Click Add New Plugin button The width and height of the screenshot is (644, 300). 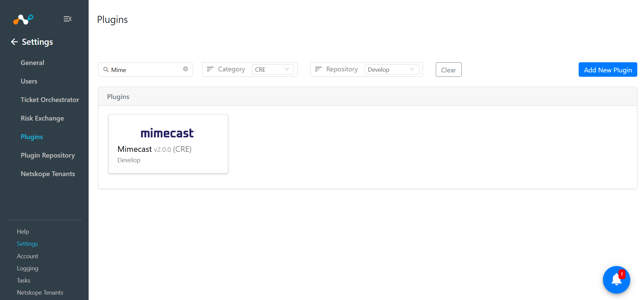pyautogui.click(x=608, y=70)
